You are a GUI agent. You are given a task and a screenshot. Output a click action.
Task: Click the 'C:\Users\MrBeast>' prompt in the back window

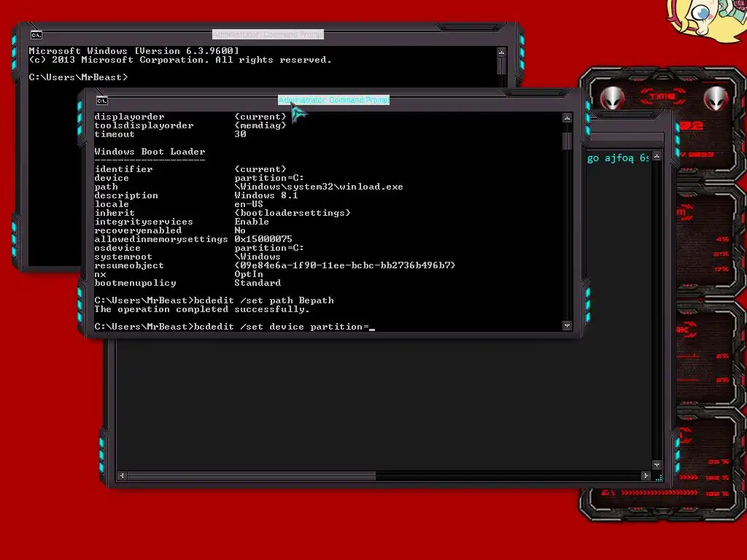click(x=78, y=77)
